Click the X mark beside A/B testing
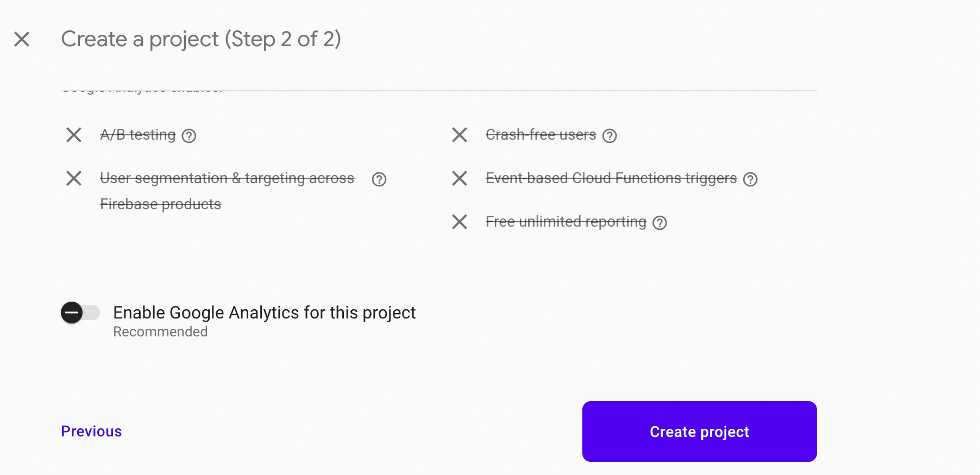 pyautogui.click(x=74, y=135)
